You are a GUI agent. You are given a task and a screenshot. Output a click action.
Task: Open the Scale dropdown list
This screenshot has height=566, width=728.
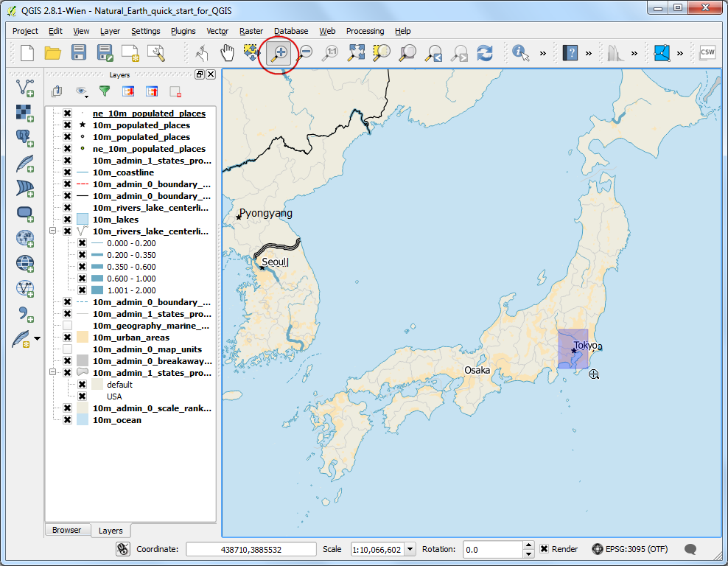(410, 549)
